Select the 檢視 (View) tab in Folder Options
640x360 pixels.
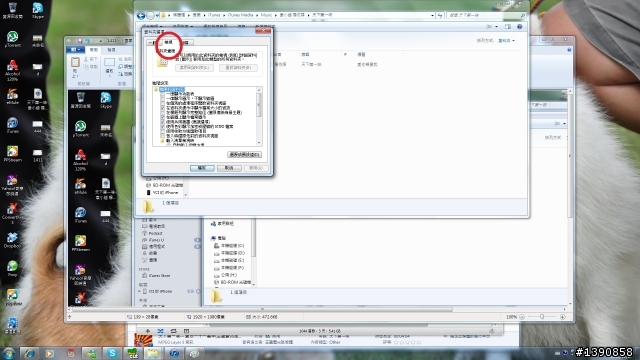tap(168, 42)
